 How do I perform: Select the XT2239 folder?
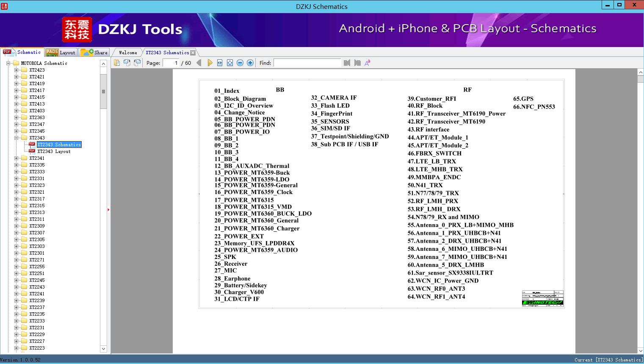coord(37,300)
